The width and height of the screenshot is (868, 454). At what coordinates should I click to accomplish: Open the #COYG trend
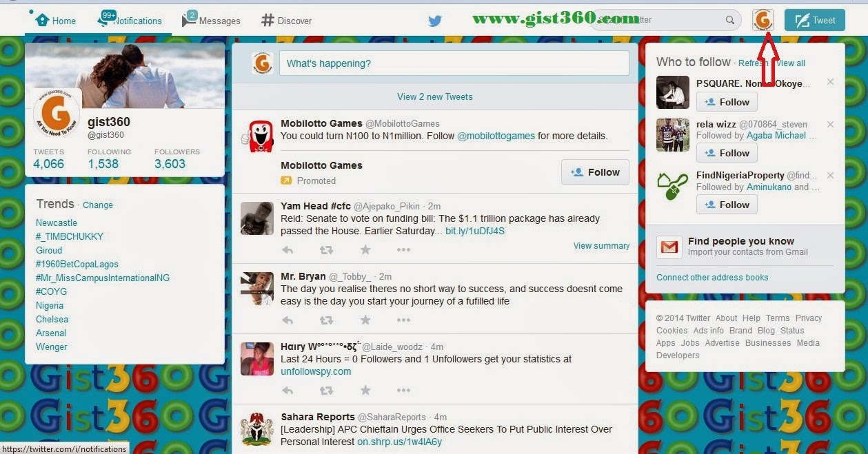coord(52,291)
